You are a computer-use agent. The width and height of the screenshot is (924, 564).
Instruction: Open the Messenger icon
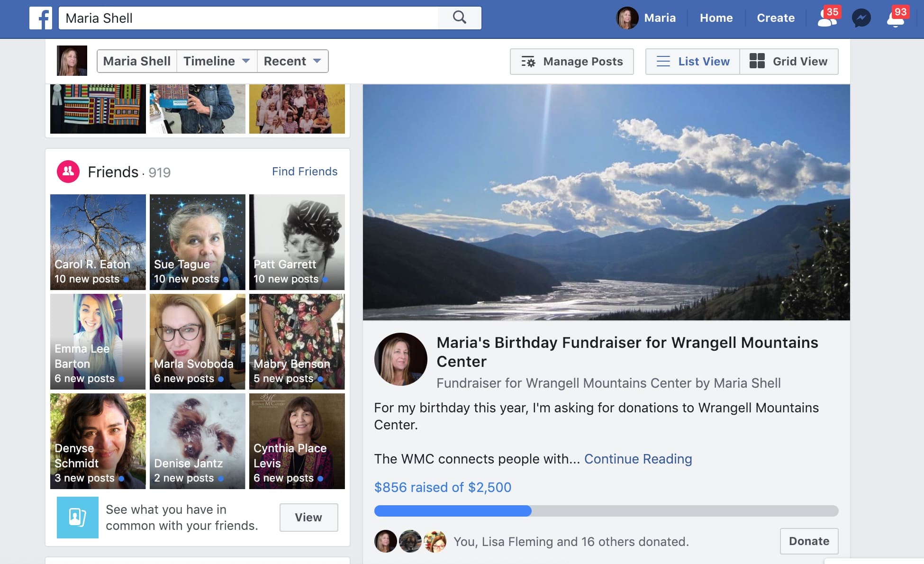tap(861, 18)
